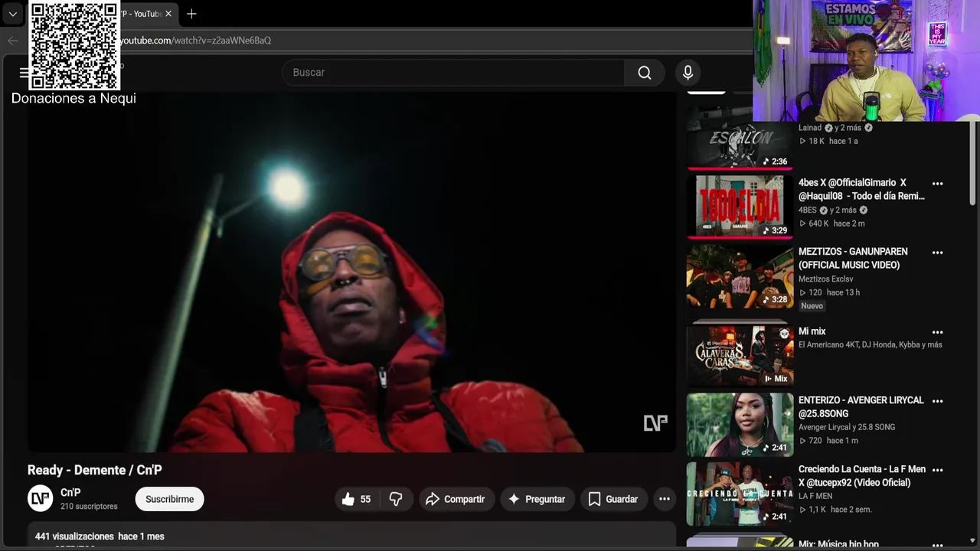The height and width of the screenshot is (551, 980).
Task: Like the video with thumbs up
Action: click(357, 499)
